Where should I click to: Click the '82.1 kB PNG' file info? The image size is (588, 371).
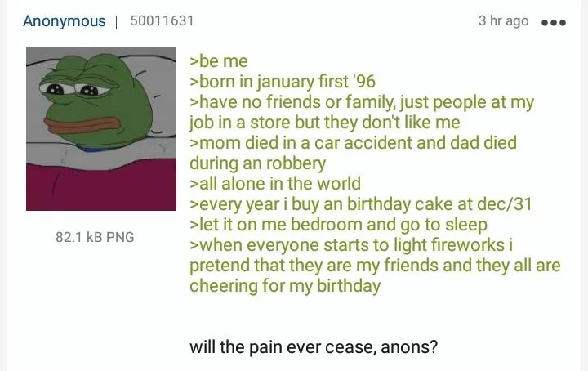point(95,237)
